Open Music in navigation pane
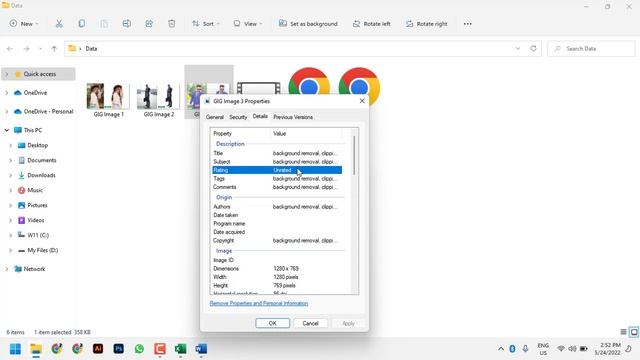The height and width of the screenshot is (360, 640). point(35,190)
